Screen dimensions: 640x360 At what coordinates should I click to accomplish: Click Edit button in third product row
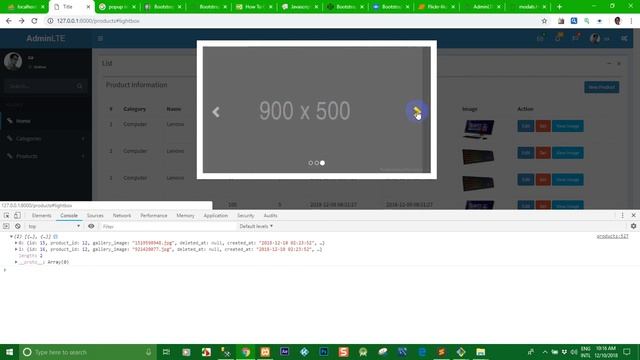525,180
